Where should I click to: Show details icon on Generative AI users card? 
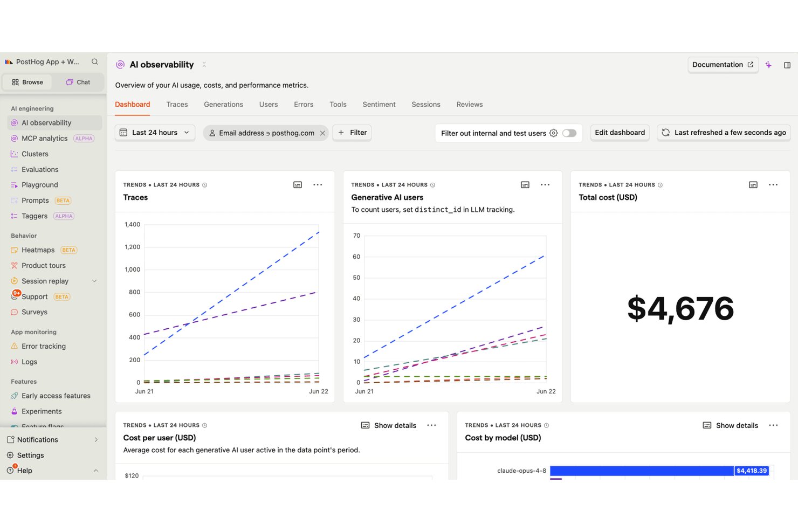click(525, 185)
